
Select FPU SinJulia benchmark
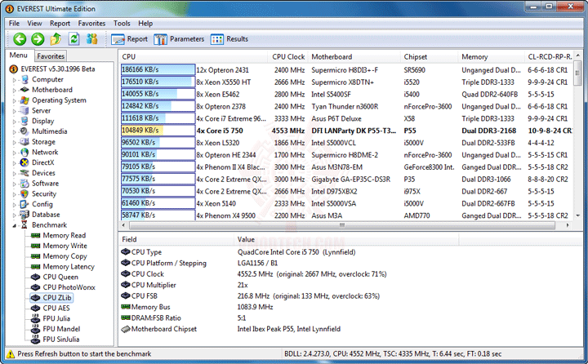tap(61, 340)
